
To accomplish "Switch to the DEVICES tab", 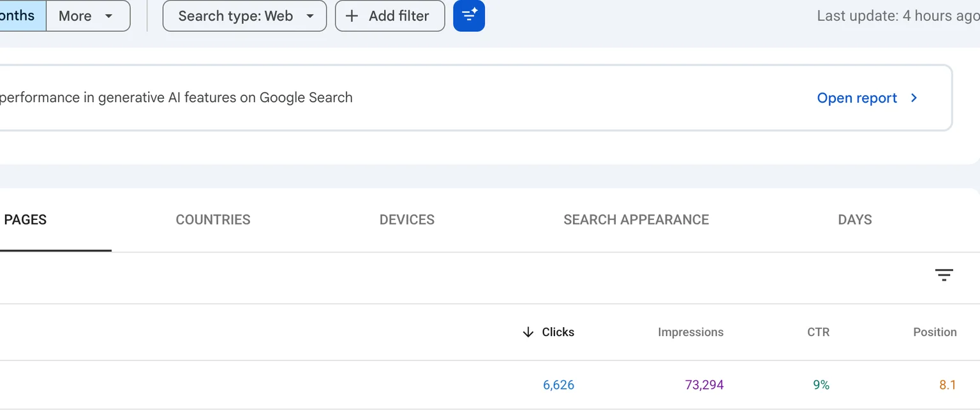I will point(407,220).
